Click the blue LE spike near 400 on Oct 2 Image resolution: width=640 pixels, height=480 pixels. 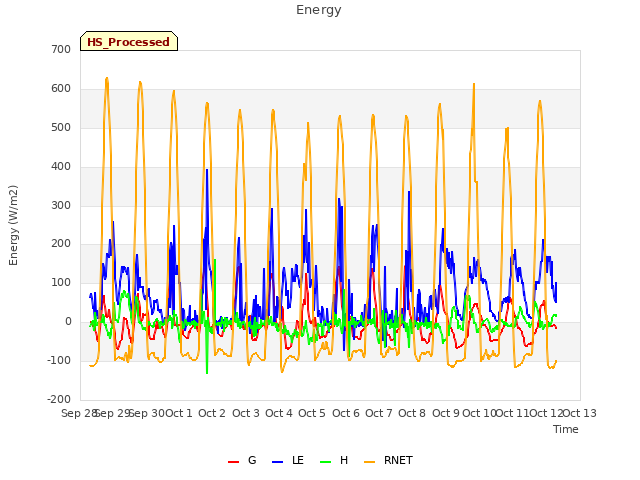click(207, 170)
